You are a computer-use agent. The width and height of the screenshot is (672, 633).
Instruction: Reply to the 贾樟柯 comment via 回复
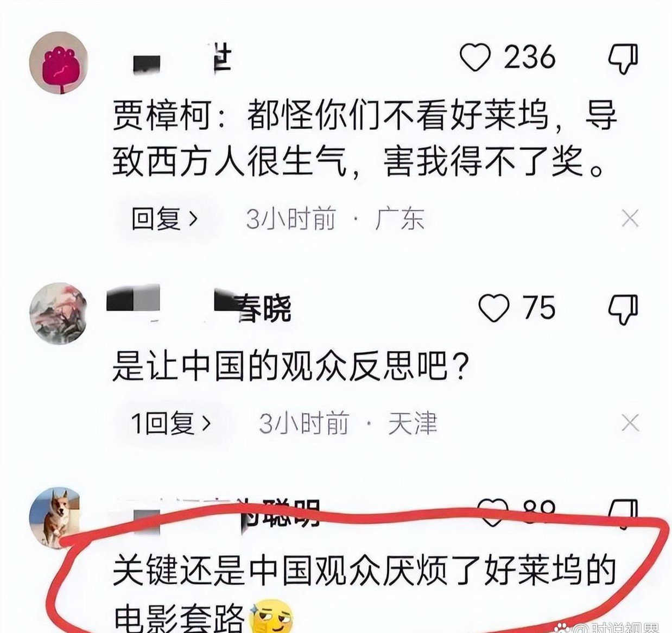tap(165, 219)
